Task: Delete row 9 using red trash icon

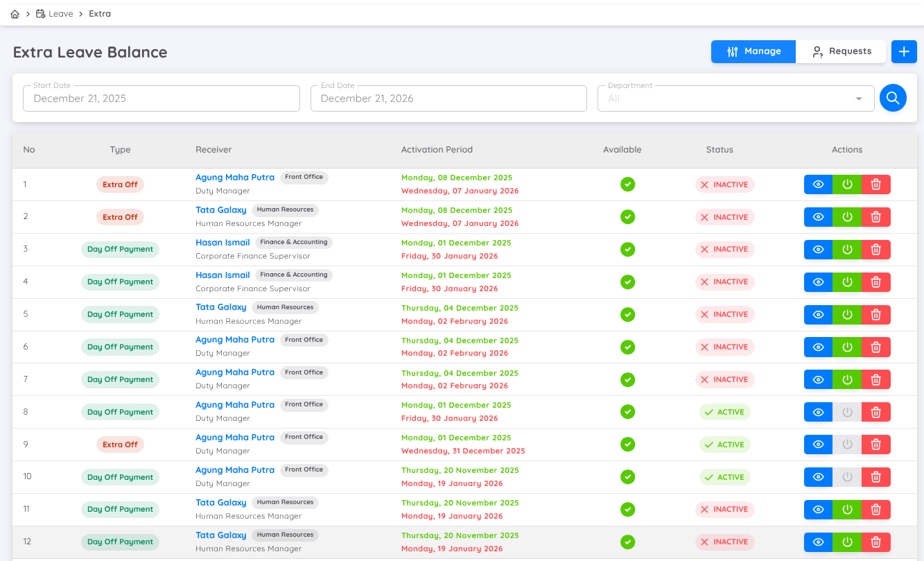Action: 875,445
